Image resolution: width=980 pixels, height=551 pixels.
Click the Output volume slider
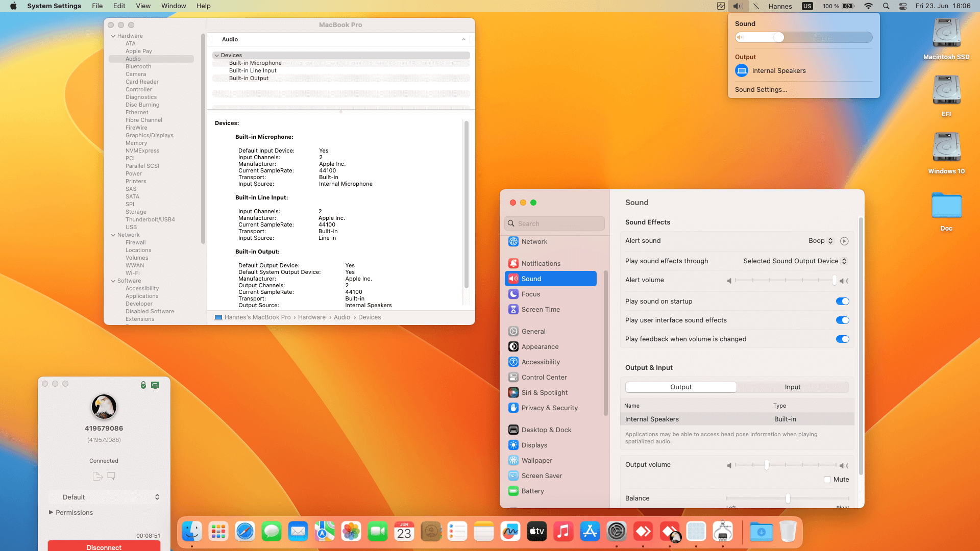767,465
